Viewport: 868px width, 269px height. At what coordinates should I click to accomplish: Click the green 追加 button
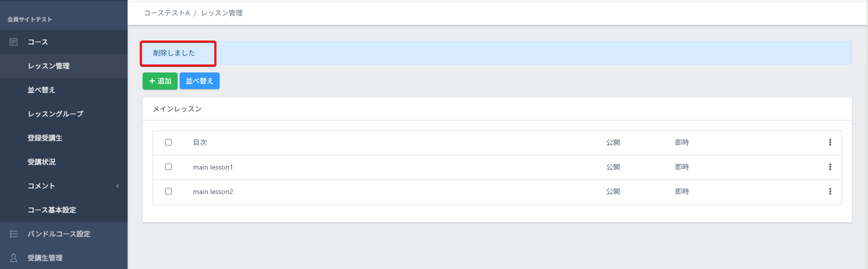[x=160, y=81]
